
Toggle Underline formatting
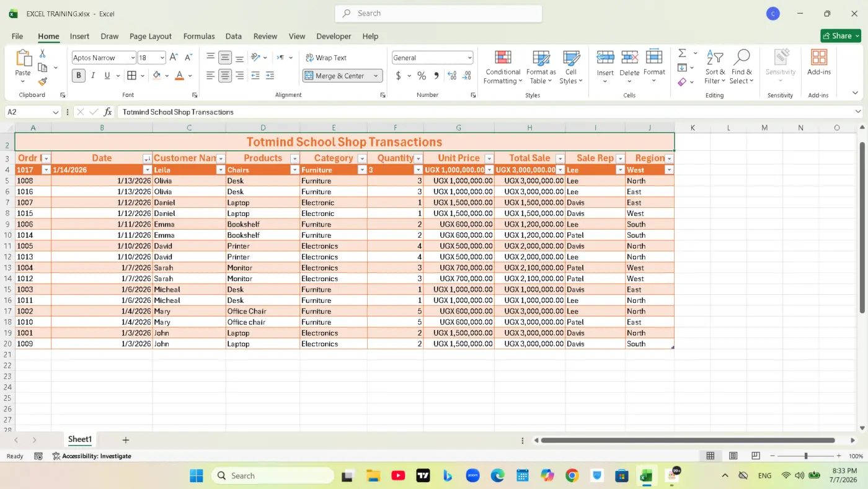pyautogui.click(x=107, y=76)
